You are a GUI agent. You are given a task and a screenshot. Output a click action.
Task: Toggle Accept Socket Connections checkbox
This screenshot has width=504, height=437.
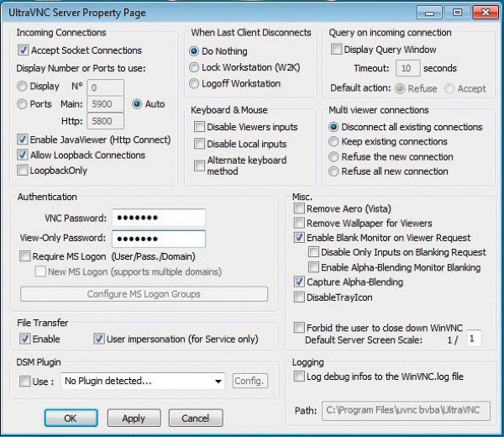pyautogui.click(x=23, y=50)
